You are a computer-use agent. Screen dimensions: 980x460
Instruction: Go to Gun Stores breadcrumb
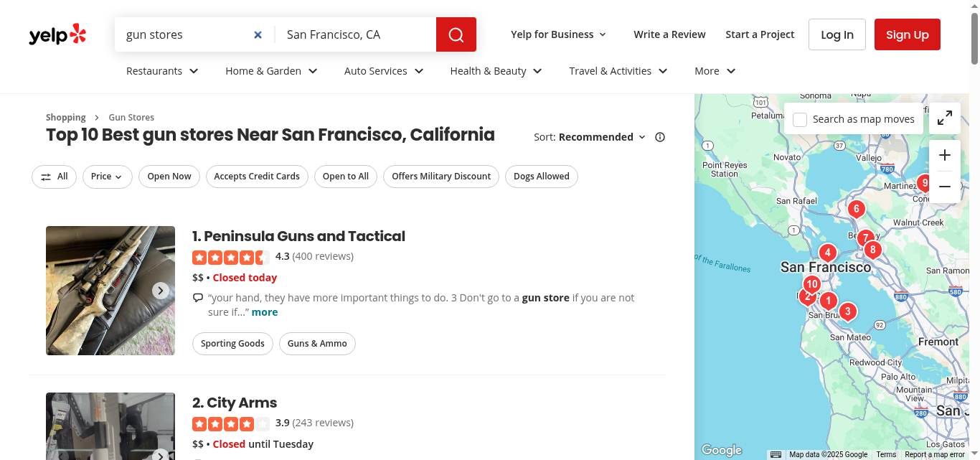[131, 118]
